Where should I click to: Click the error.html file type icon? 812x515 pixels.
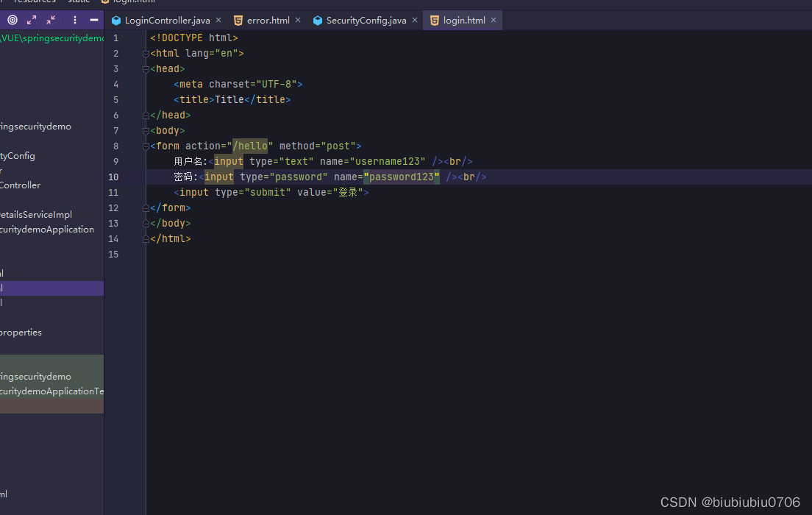(x=238, y=20)
